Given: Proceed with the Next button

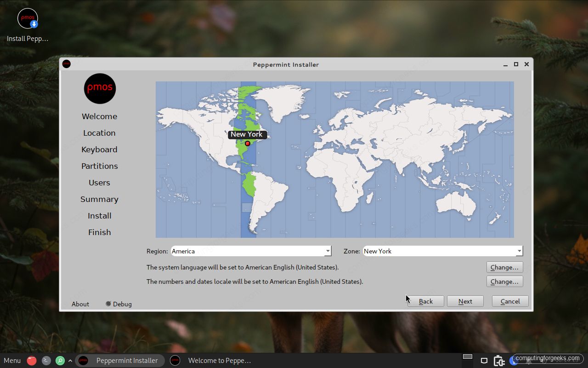Looking at the screenshot, I should (x=465, y=301).
